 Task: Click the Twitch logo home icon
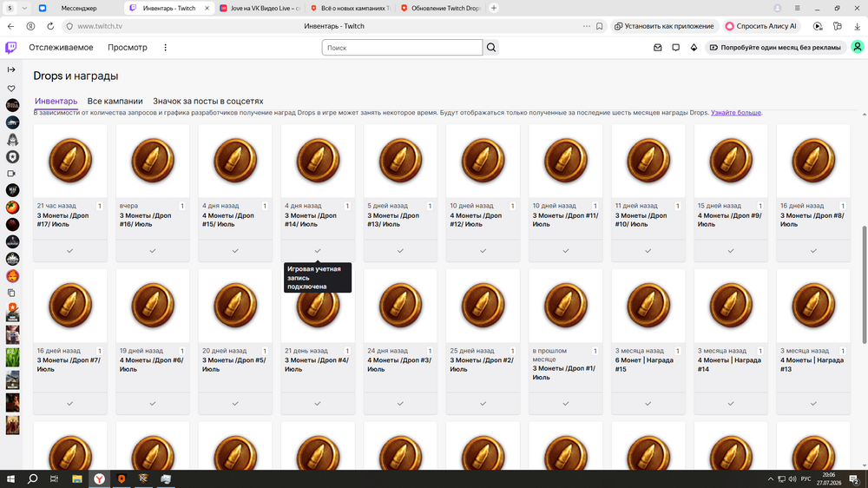tap(10, 48)
